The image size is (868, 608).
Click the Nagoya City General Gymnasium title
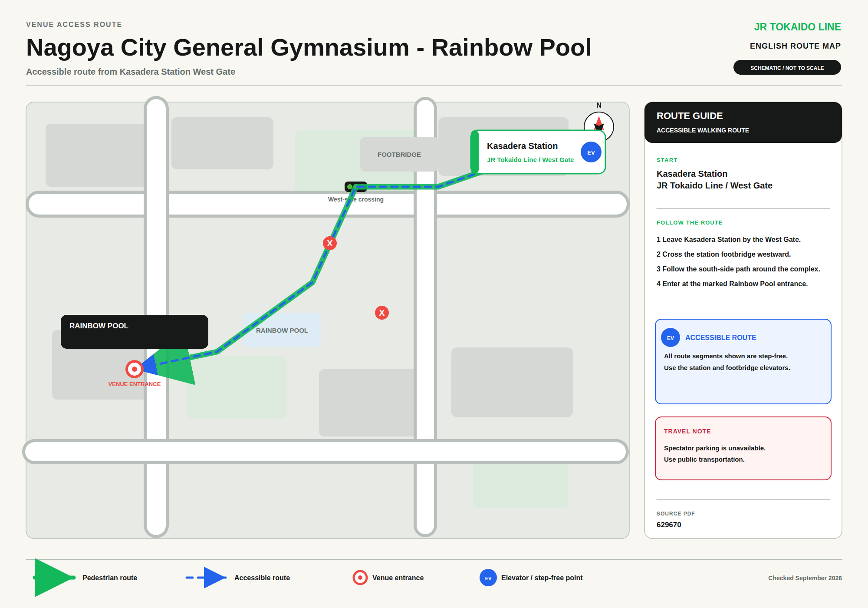[x=309, y=47]
